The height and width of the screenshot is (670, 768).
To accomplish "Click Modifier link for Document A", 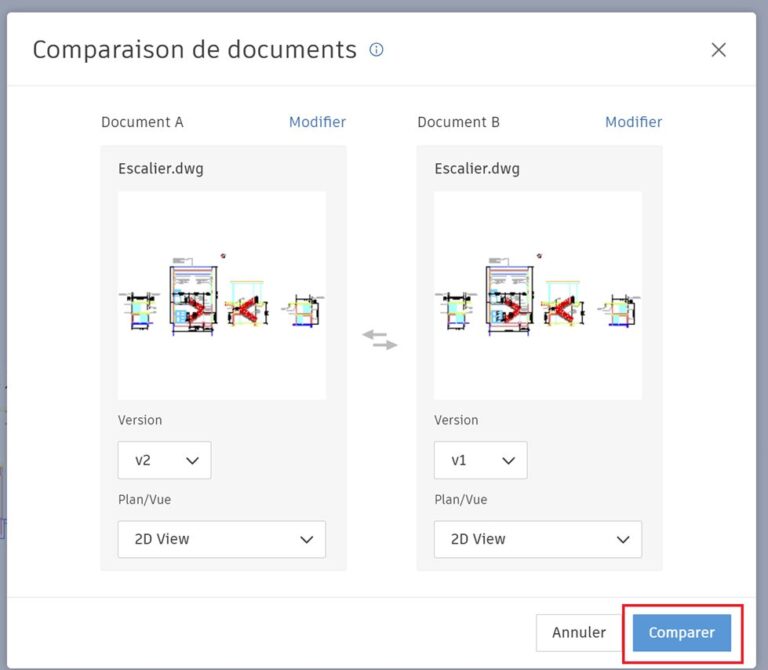I will (x=317, y=122).
